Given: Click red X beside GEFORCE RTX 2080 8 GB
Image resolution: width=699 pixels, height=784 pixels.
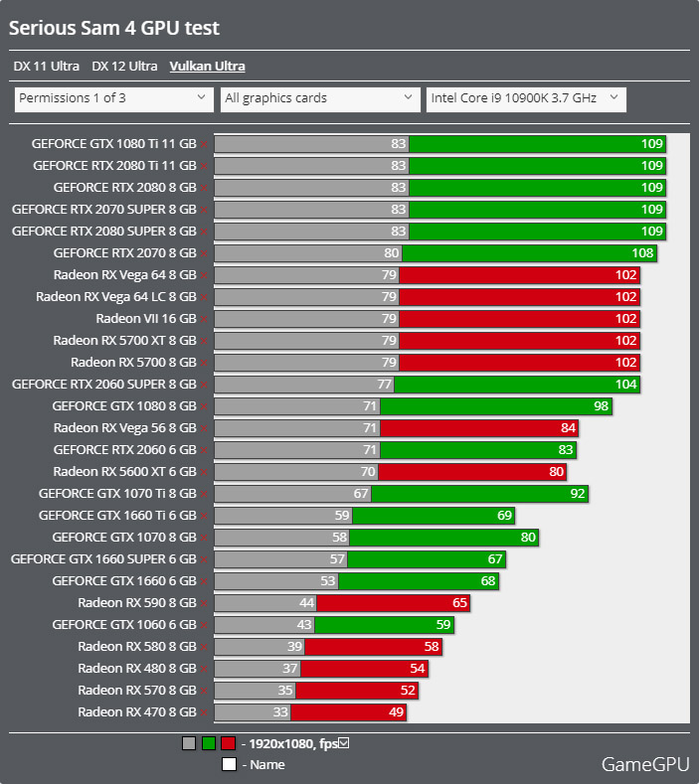Looking at the screenshot, I should click(x=204, y=188).
